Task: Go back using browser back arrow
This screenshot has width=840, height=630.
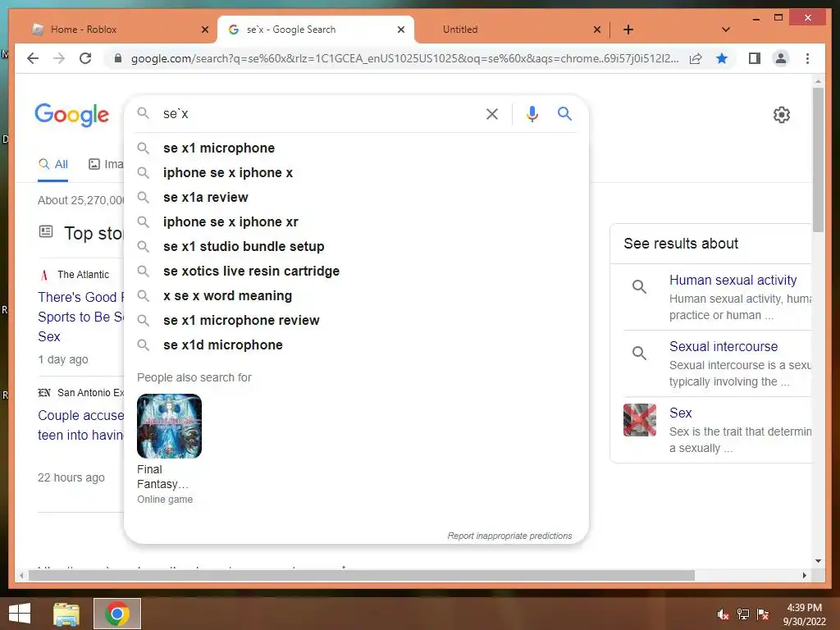Action: coord(33,58)
